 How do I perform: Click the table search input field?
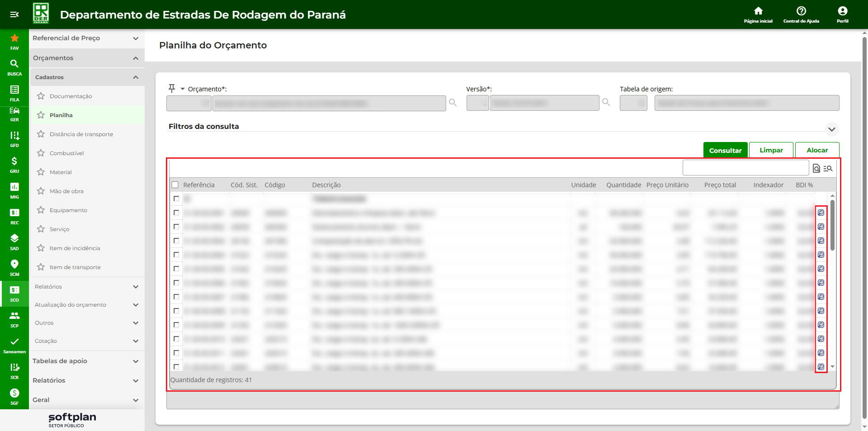[745, 168]
